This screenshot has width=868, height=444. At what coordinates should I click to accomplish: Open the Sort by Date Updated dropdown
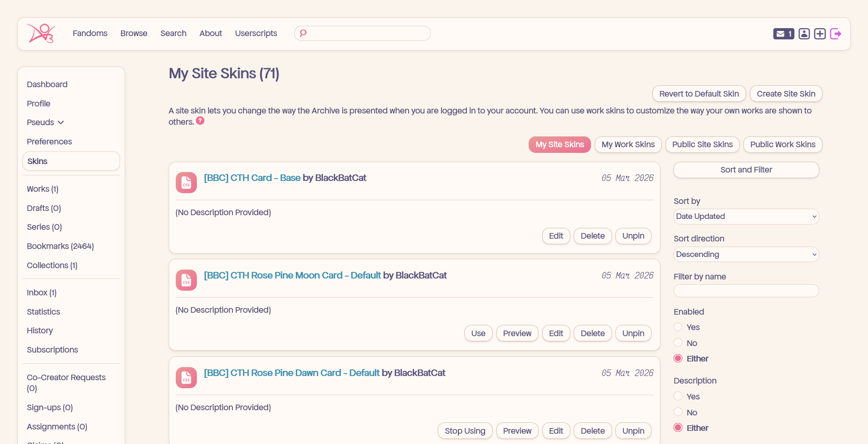click(x=746, y=217)
